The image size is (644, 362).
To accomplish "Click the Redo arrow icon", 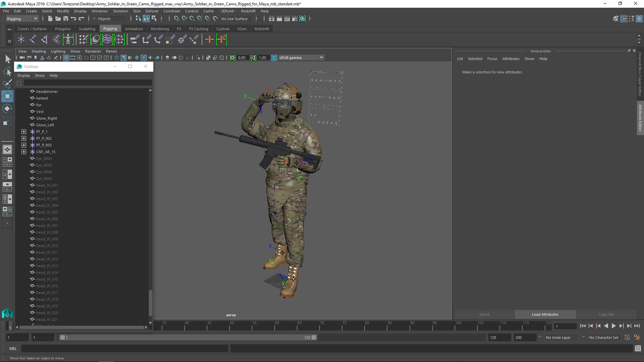I will 81,19.
